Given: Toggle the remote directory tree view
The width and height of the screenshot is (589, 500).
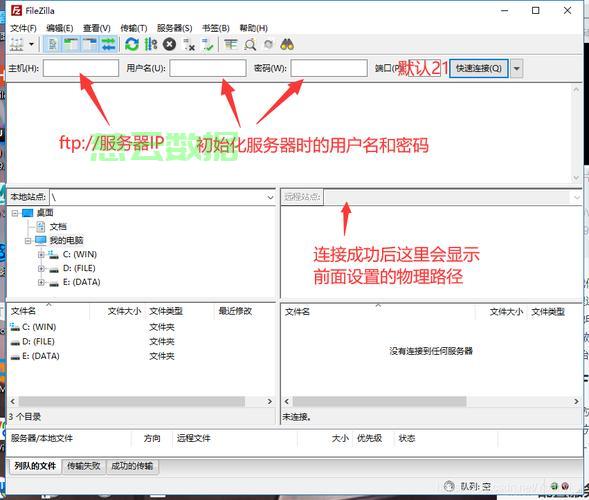Looking at the screenshot, I should [90, 45].
